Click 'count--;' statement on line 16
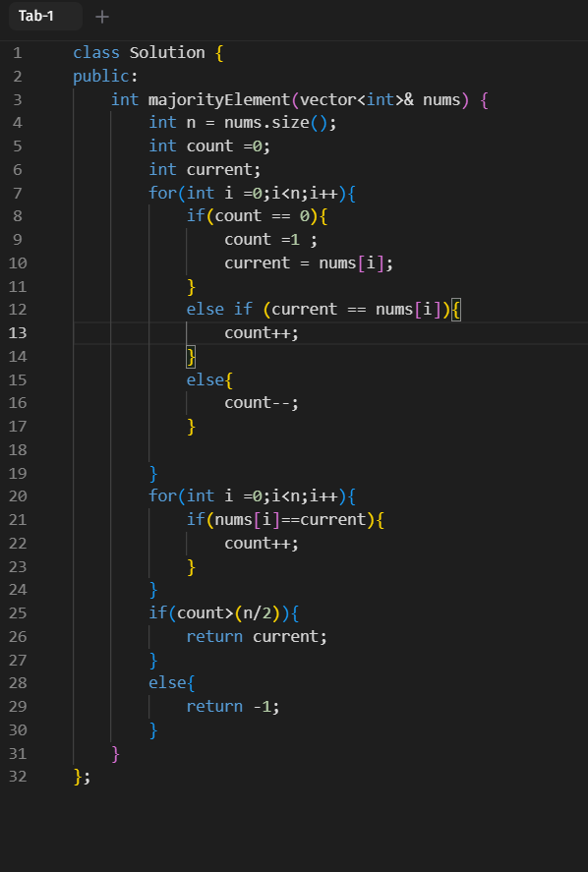588x872 pixels. pos(262,403)
